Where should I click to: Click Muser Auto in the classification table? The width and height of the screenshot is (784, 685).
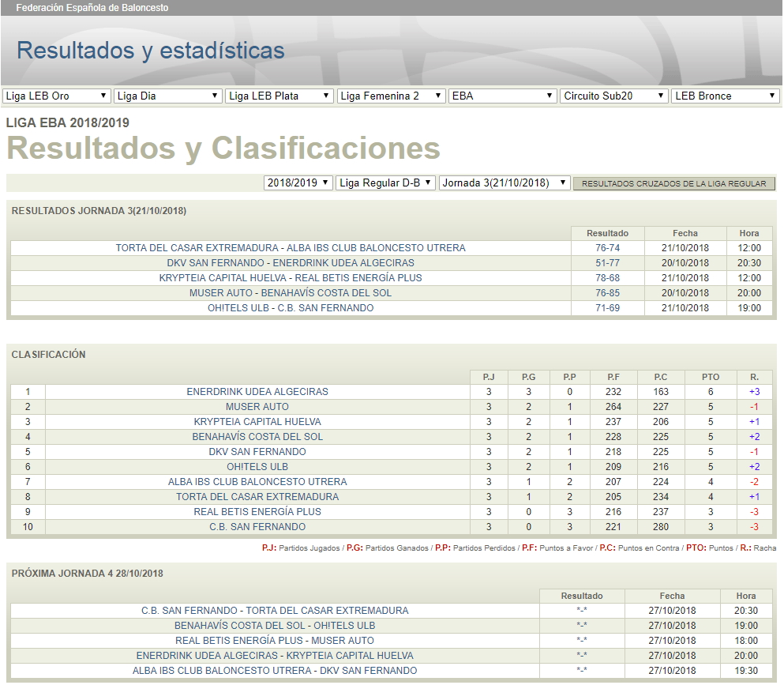point(257,407)
